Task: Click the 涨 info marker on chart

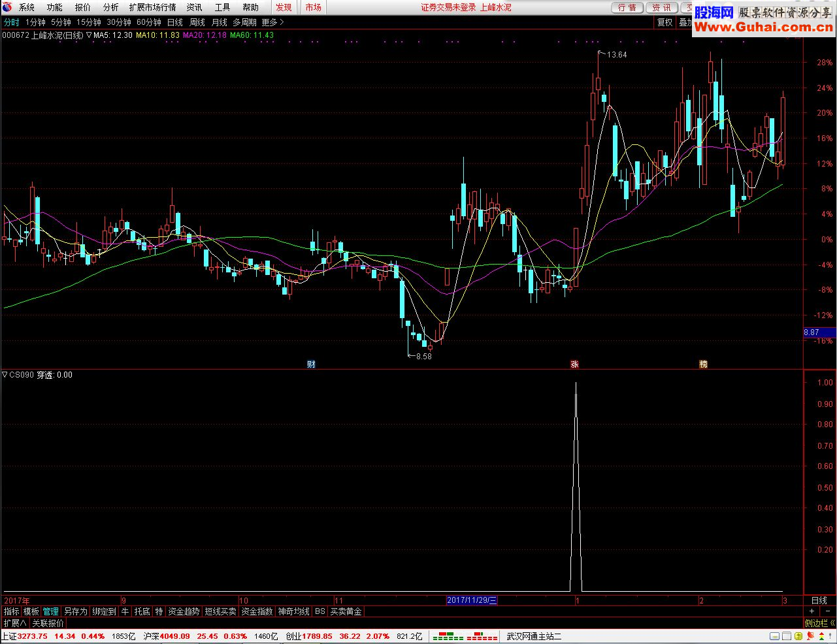Action: click(x=575, y=364)
